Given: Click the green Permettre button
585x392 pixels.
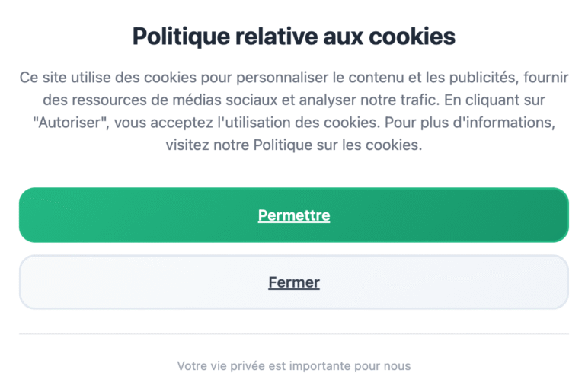Looking at the screenshot, I should [293, 215].
